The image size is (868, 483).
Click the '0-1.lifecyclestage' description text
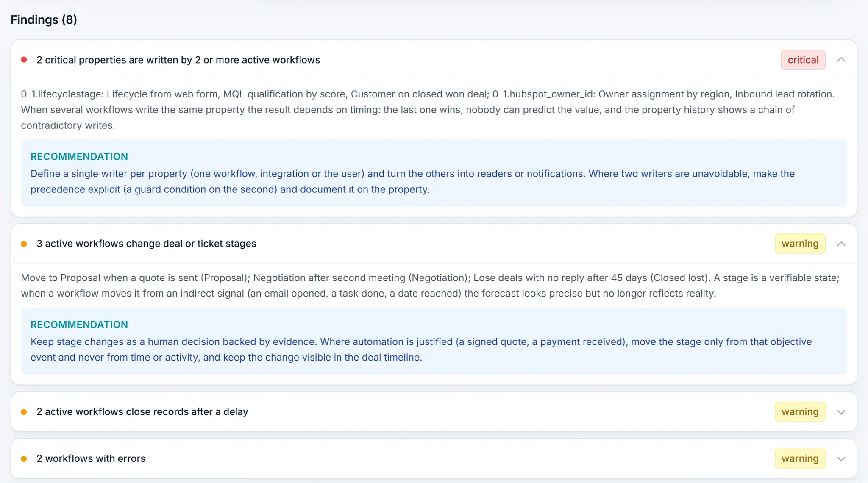(x=428, y=110)
